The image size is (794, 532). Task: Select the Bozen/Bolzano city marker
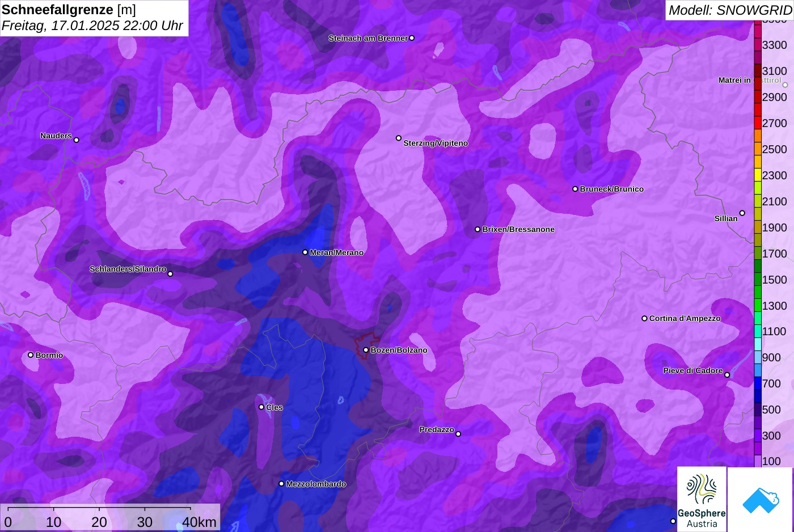point(366,350)
